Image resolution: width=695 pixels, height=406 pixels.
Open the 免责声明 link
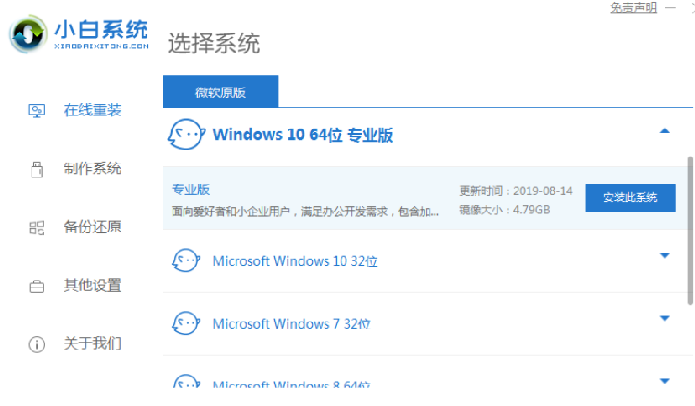[x=633, y=8]
